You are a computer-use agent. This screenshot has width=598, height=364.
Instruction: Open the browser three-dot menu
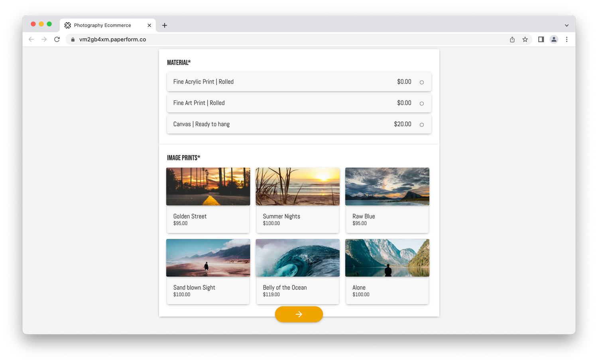coord(567,39)
